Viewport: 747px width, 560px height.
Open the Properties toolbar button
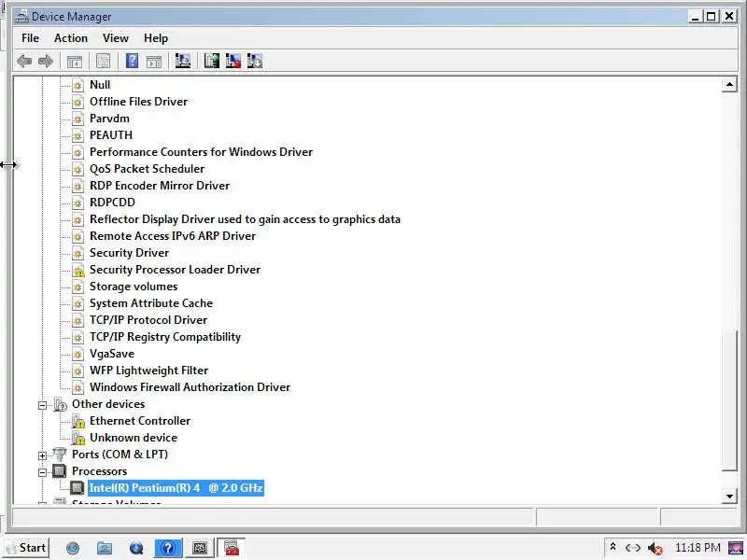pos(103,61)
